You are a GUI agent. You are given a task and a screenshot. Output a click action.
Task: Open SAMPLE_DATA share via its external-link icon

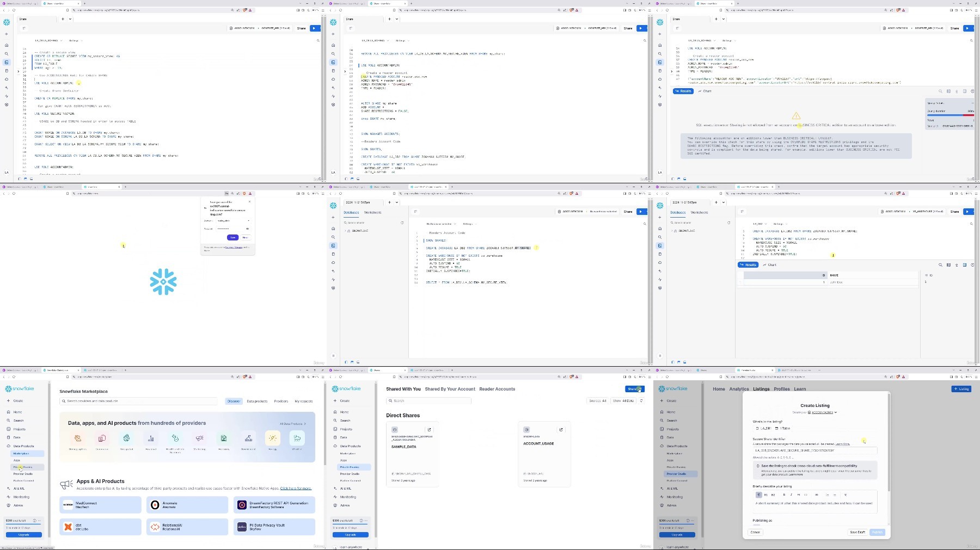[429, 429]
